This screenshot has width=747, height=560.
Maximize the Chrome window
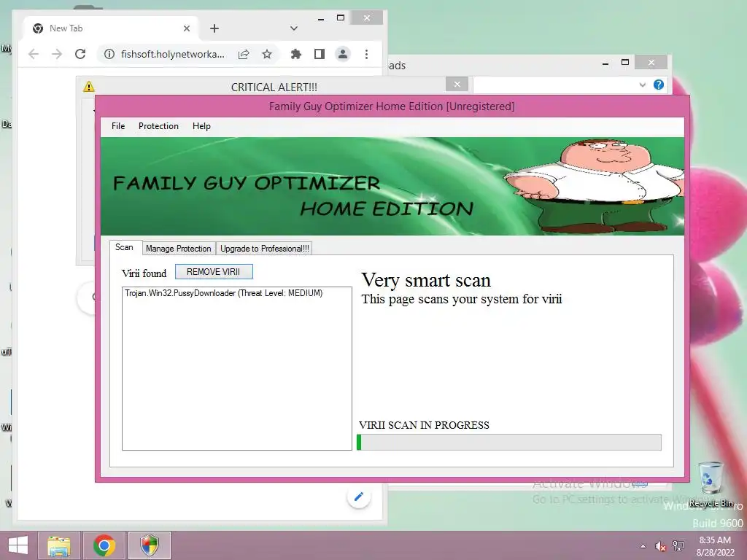pos(340,18)
